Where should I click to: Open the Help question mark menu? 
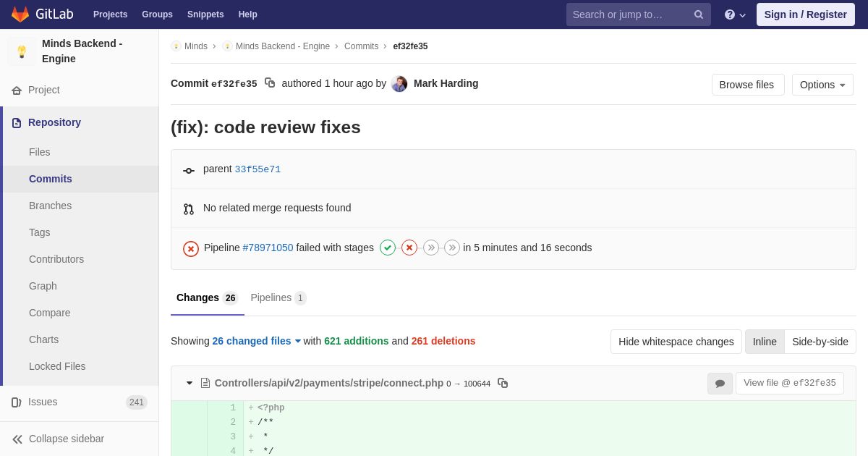click(734, 14)
